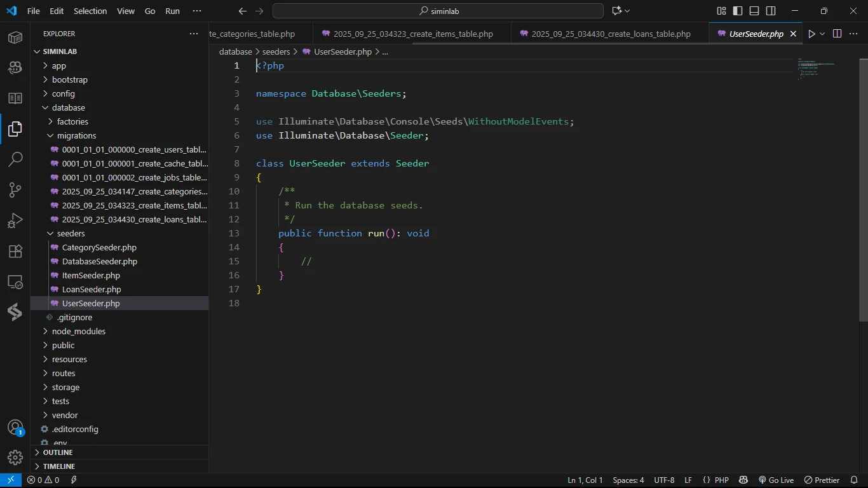This screenshot has height=488, width=868.
Task: Toggle the primary side bar visibility
Action: (x=738, y=11)
